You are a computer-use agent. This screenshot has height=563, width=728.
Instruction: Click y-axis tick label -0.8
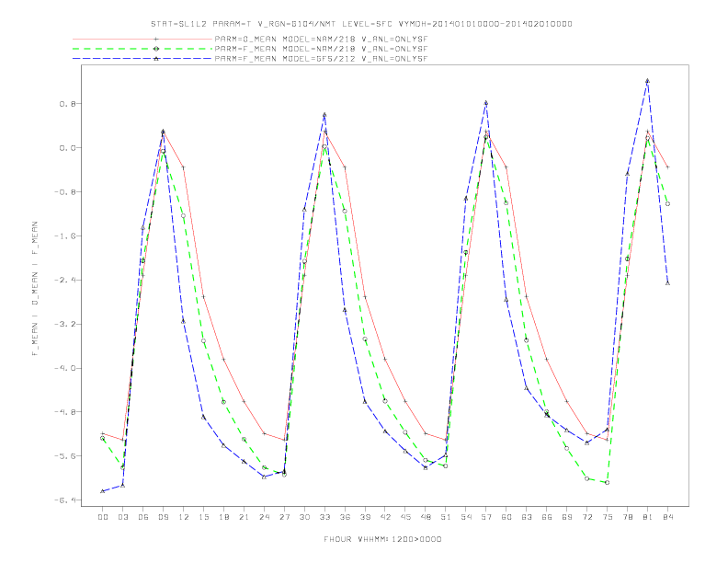point(64,192)
